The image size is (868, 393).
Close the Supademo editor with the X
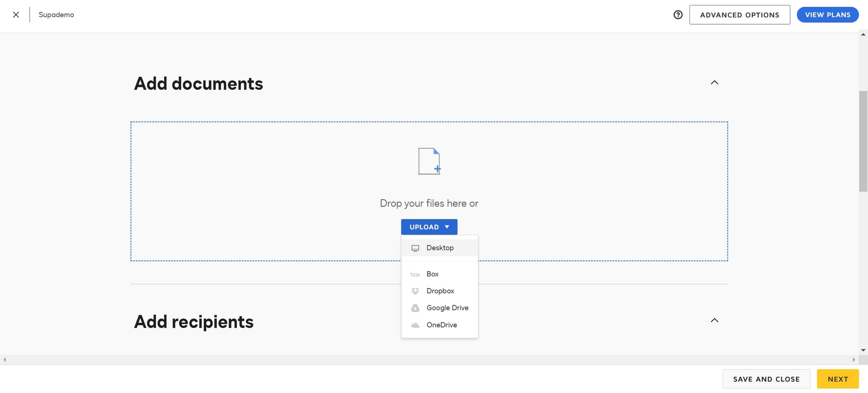click(x=16, y=14)
